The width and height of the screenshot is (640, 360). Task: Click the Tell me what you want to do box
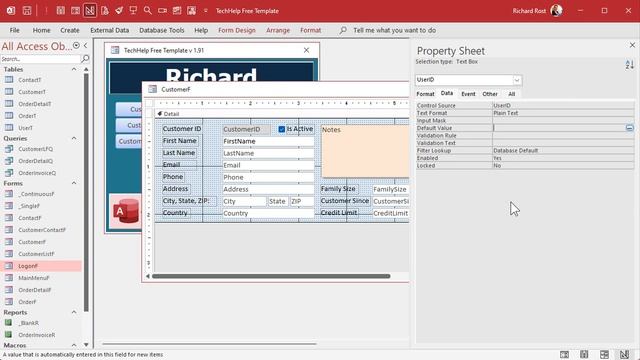pyautogui.click(x=394, y=30)
